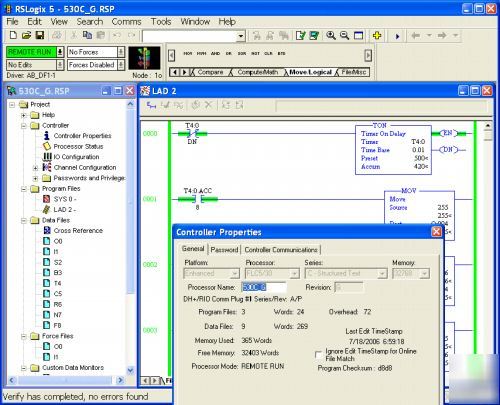Open the search combo box dropdown arrow
This screenshot has width=500, height=405.
point(241,36)
